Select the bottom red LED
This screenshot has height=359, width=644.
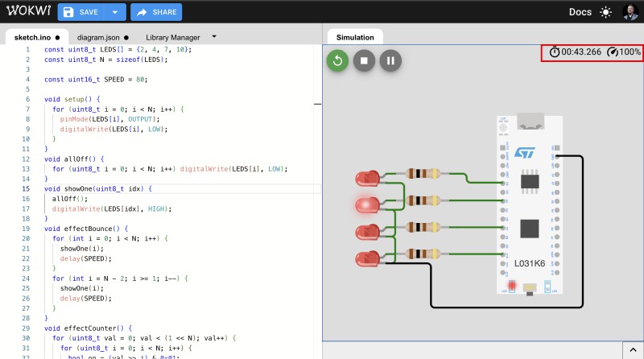pyautogui.click(x=367, y=258)
